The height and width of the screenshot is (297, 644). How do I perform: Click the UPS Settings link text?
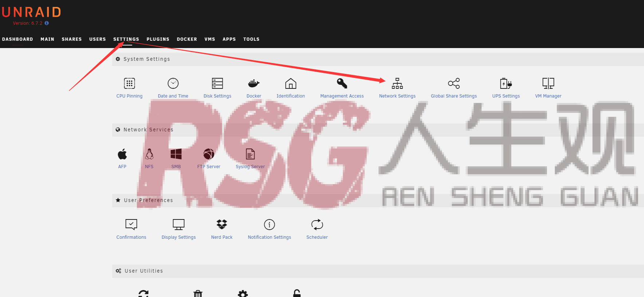[x=506, y=96]
